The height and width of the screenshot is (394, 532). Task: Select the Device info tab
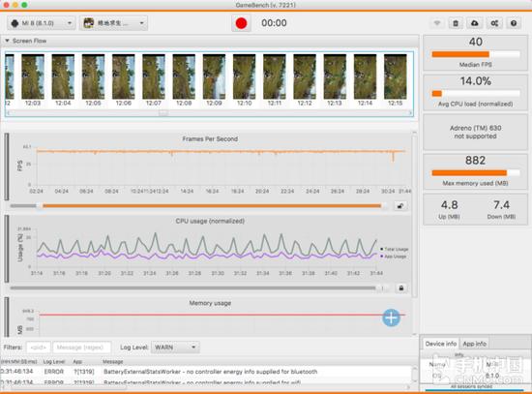pos(441,344)
